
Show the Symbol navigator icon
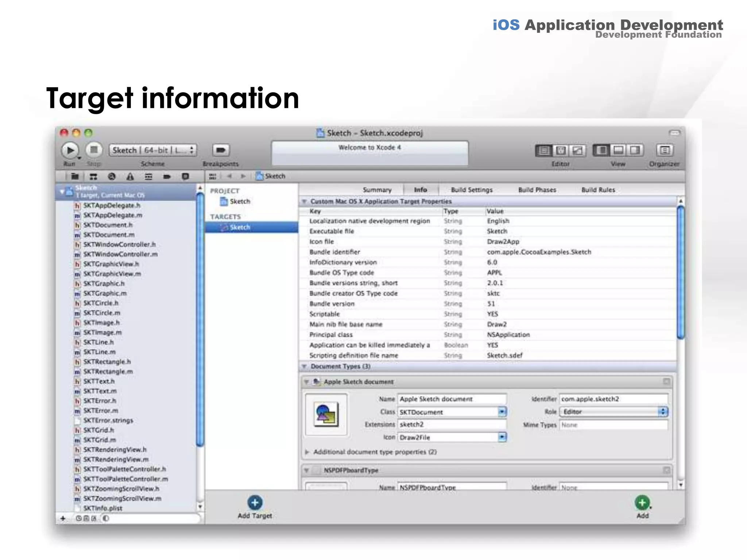coord(93,176)
